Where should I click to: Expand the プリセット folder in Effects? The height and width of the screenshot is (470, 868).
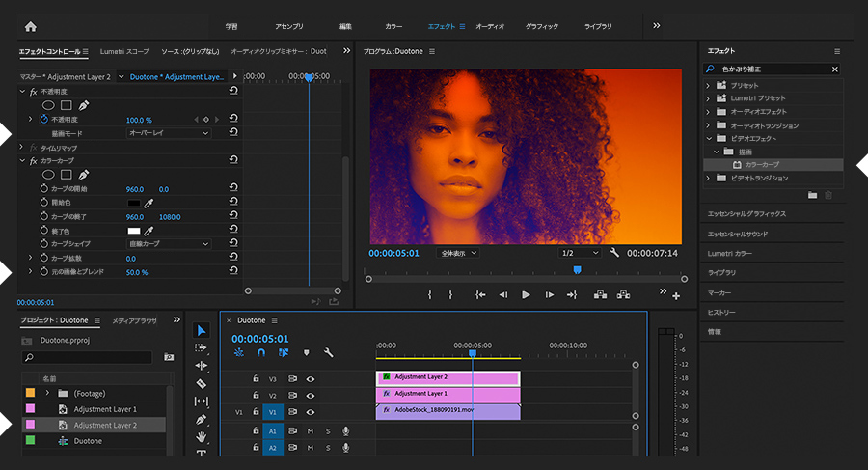coord(709,85)
